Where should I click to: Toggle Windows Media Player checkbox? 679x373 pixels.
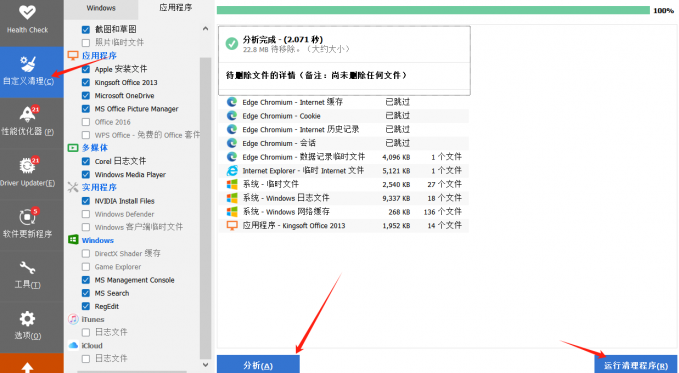click(86, 175)
